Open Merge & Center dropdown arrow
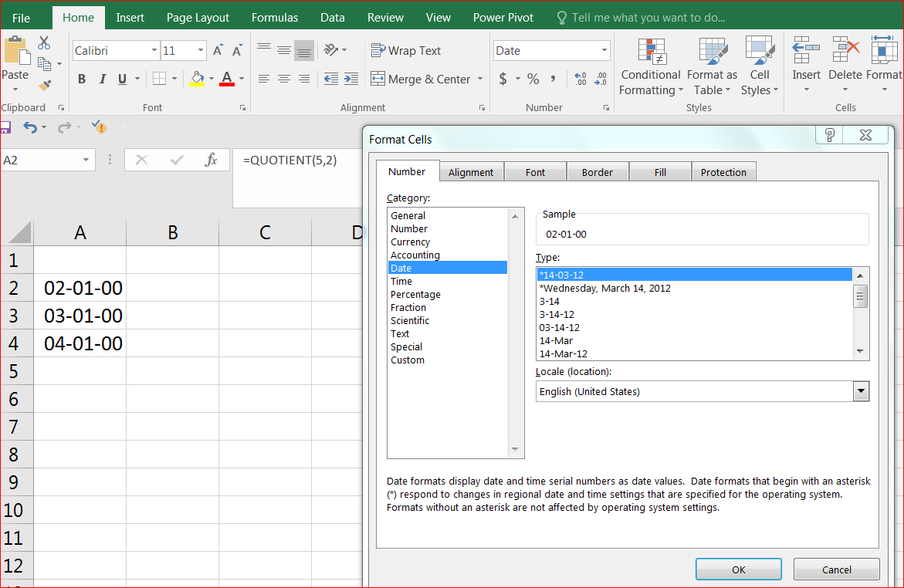Screen dimensions: 904x588 pyautogui.click(x=479, y=79)
